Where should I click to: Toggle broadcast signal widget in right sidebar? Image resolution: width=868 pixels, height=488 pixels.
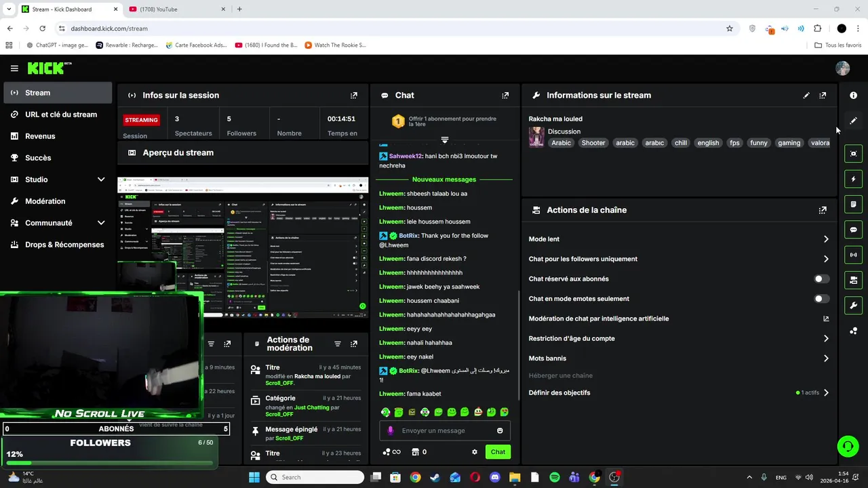853,255
